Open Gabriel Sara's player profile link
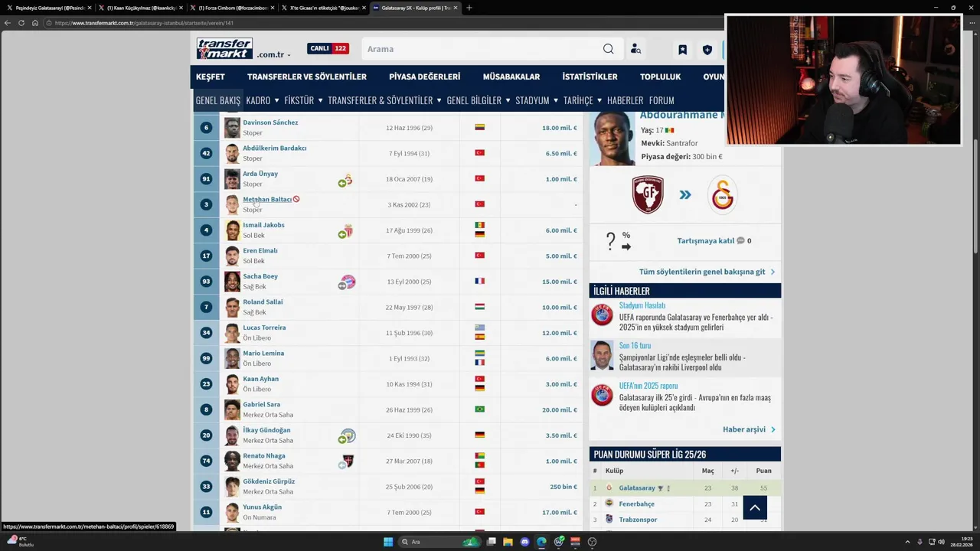Image resolution: width=980 pixels, height=551 pixels. 261,404
